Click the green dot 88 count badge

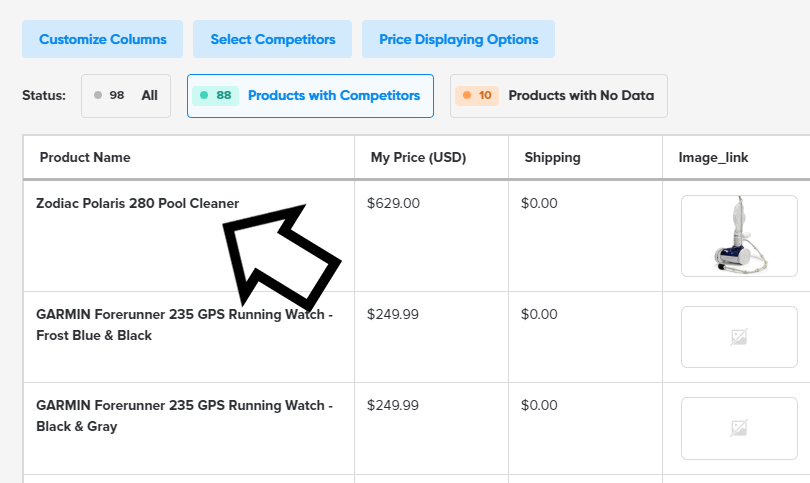pos(215,96)
